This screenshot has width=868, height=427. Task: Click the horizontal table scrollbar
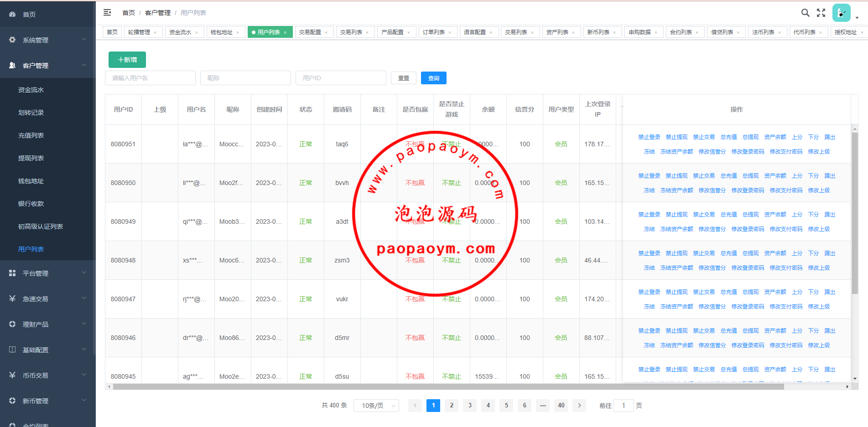point(448,386)
